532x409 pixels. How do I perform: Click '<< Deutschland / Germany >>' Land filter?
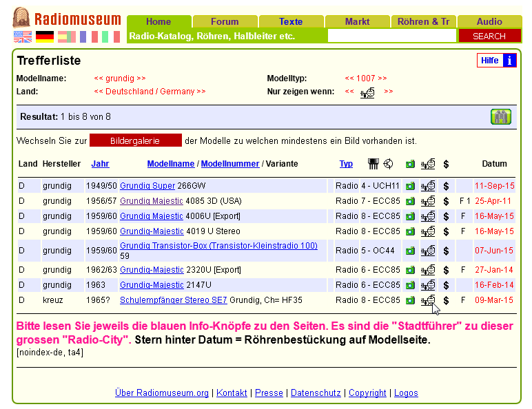150,92
